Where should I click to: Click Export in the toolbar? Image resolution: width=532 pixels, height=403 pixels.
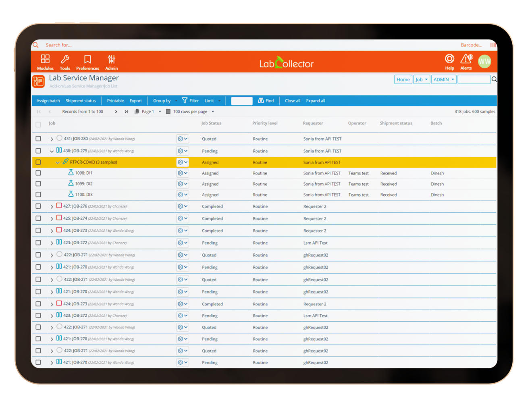coord(135,101)
